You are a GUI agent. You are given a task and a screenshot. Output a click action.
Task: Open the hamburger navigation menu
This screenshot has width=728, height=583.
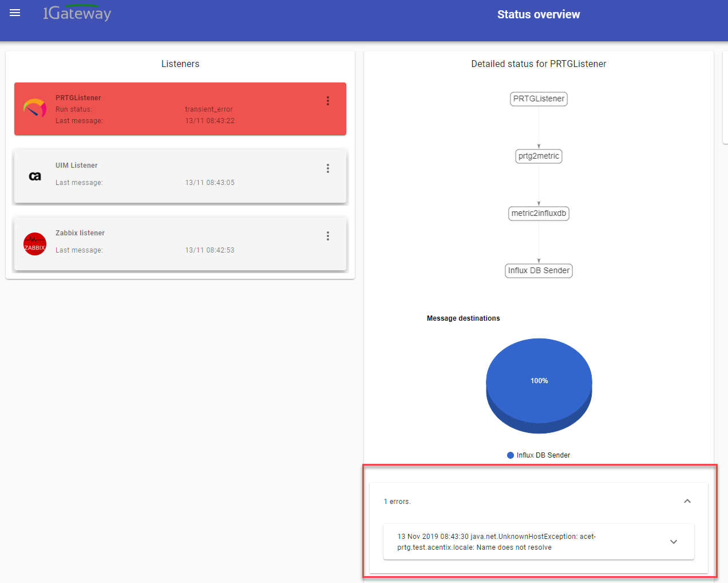tap(15, 13)
